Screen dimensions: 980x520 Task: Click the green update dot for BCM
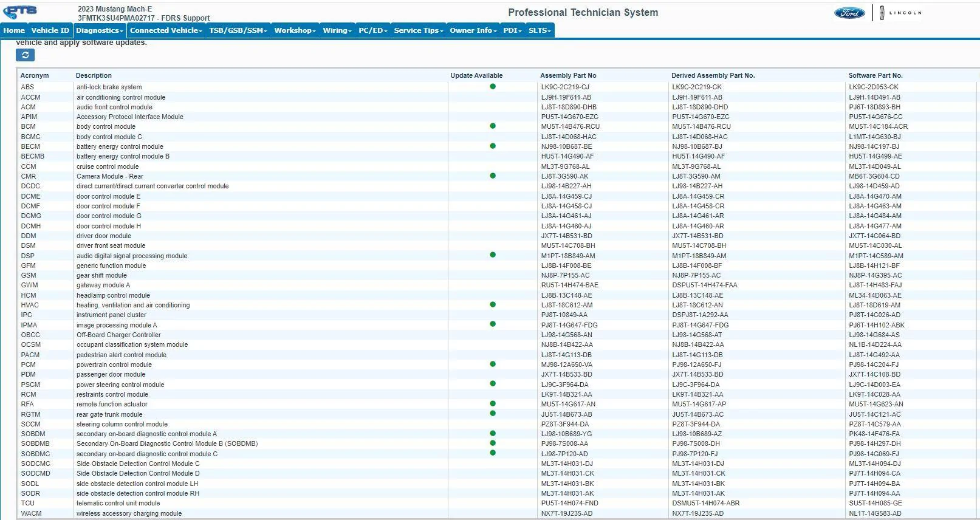tap(493, 126)
